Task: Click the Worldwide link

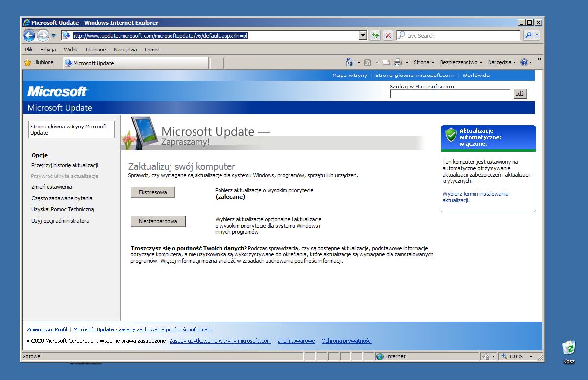Action: click(476, 76)
